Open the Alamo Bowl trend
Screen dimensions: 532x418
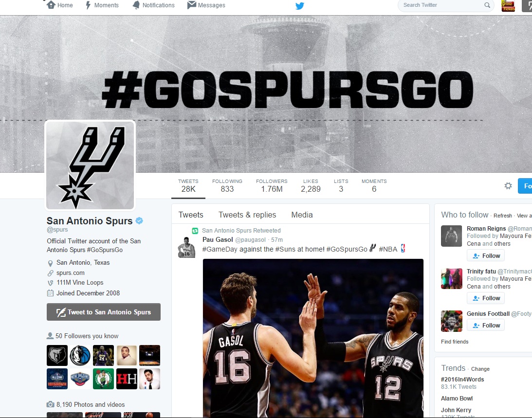[x=457, y=399]
